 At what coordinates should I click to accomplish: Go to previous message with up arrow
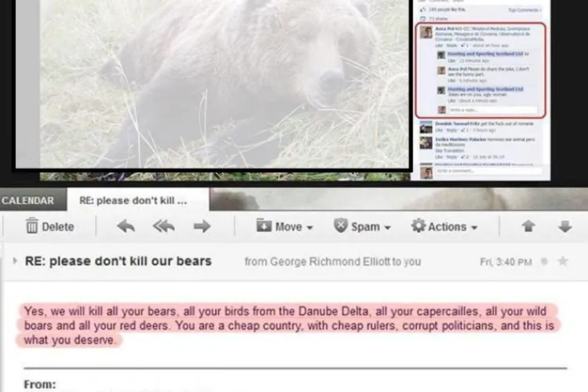tap(528, 227)
